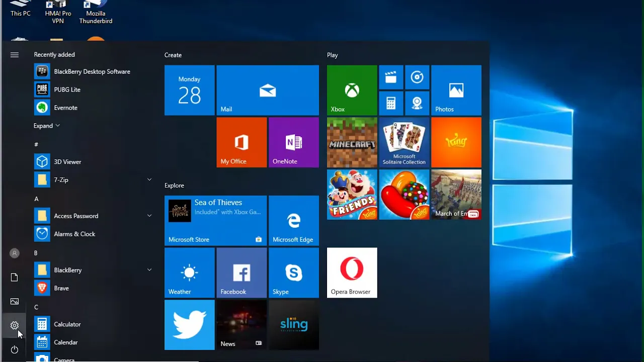Open Evernote from recently added
Screen dimensions: 644x362
point(93,108)
